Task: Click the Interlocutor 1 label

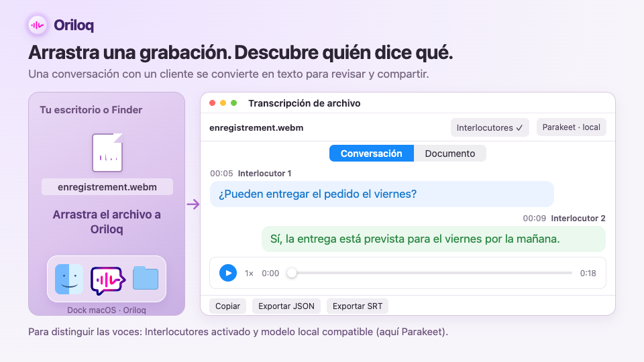Action: click(x=264, y=173)
